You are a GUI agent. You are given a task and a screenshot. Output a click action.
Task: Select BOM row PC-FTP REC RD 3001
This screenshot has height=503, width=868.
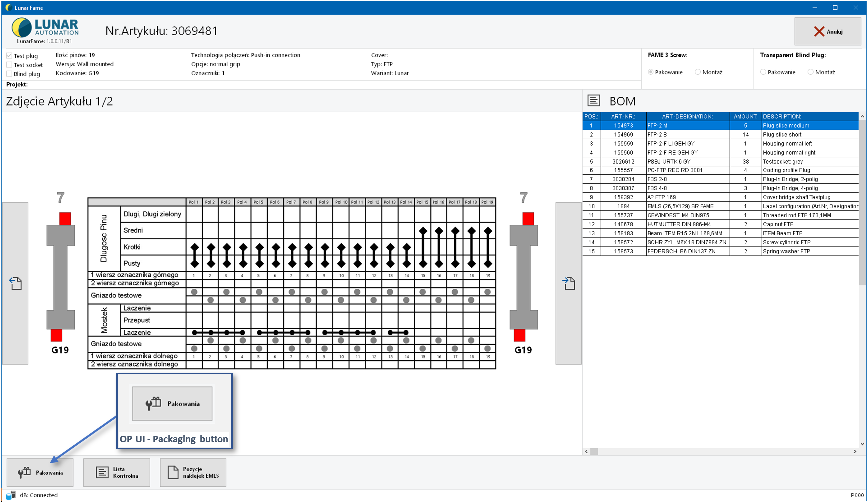click(720, 170)
